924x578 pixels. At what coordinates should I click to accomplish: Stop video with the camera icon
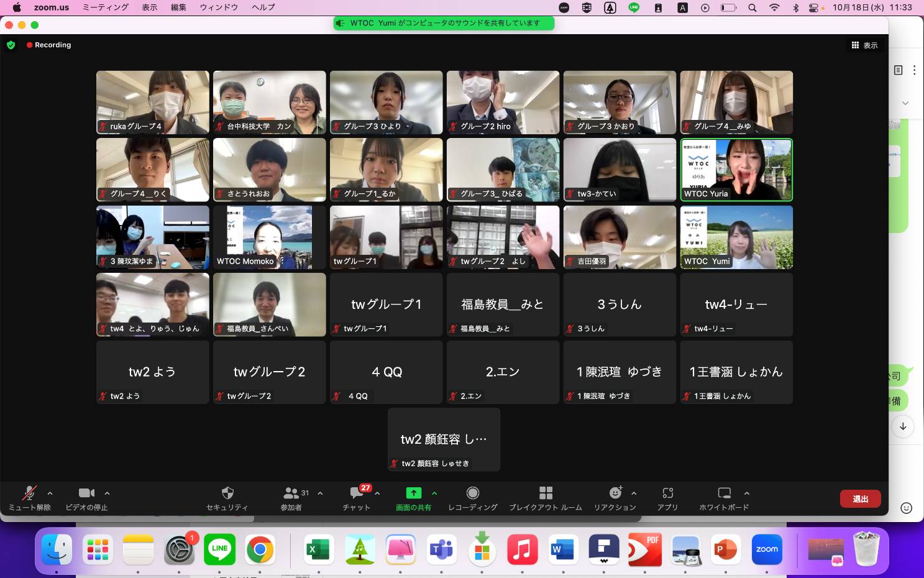(x=86, y=493)
